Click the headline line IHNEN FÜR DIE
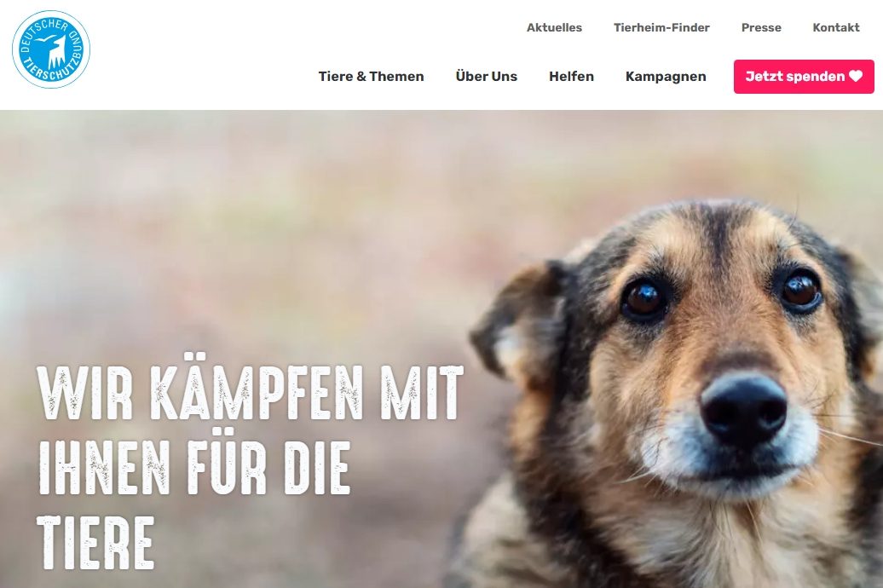This screenshot has height=588, width=883. point(193,468)
